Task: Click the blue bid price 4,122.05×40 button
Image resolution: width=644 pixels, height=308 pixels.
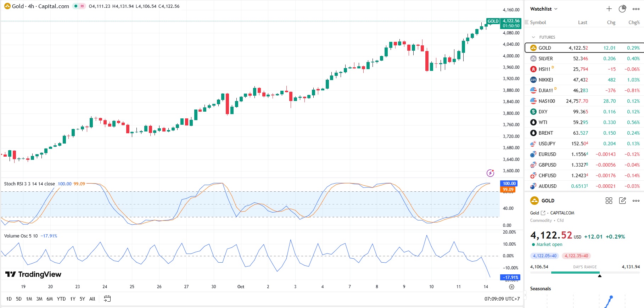Action: [x=544, y=256]
